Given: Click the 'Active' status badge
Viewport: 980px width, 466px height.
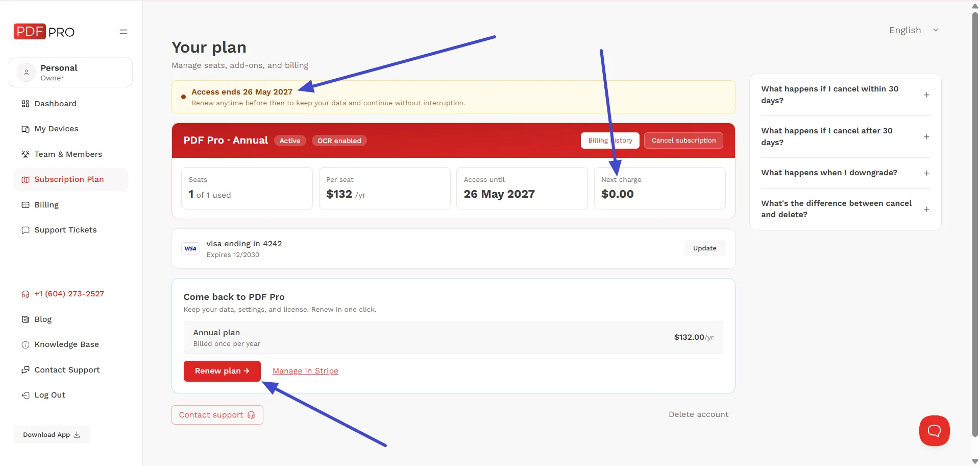Looking at the screenshot, I should 290,141.
